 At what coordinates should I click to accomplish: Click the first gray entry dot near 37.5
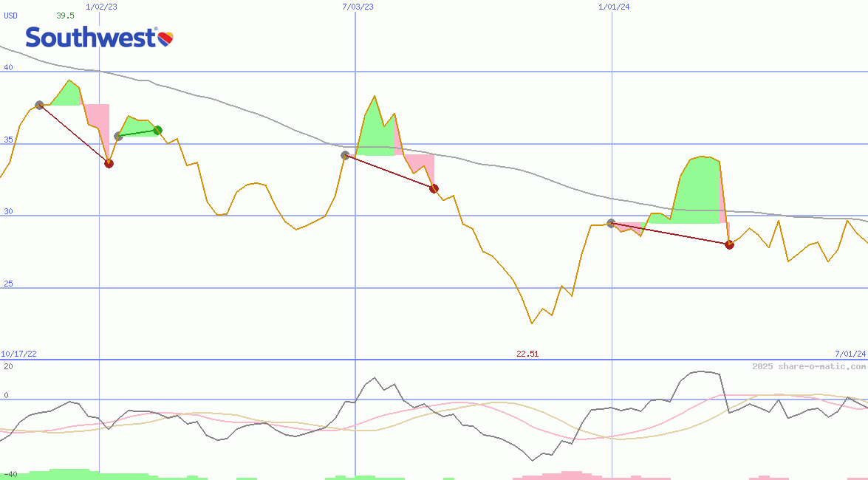(x=39, y=106)
